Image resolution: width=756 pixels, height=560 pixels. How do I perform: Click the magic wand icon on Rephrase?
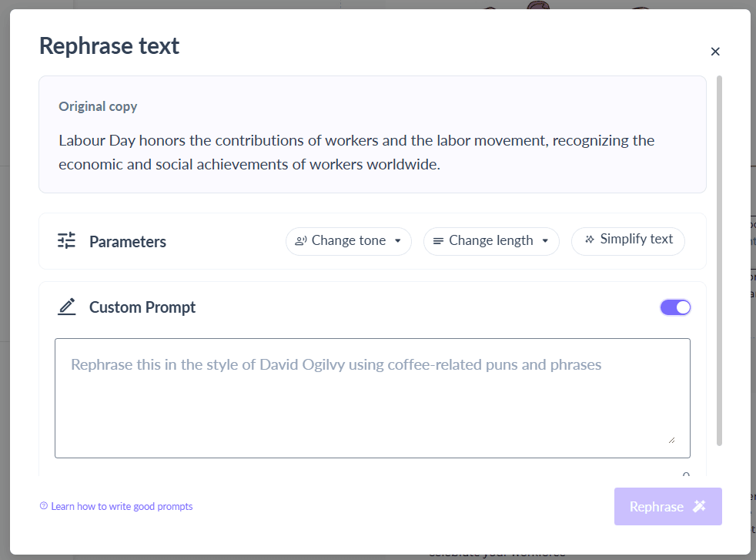699,506
